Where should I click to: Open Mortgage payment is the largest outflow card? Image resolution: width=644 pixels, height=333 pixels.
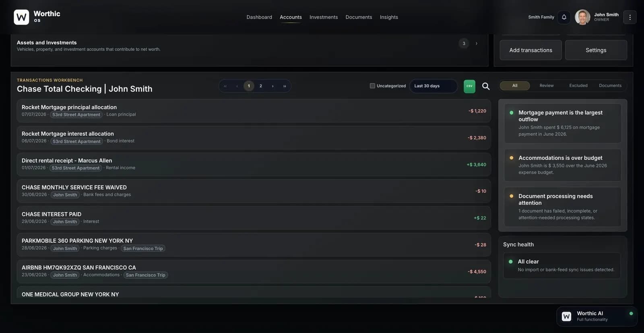pyautogui.click(x=563, y=123)
